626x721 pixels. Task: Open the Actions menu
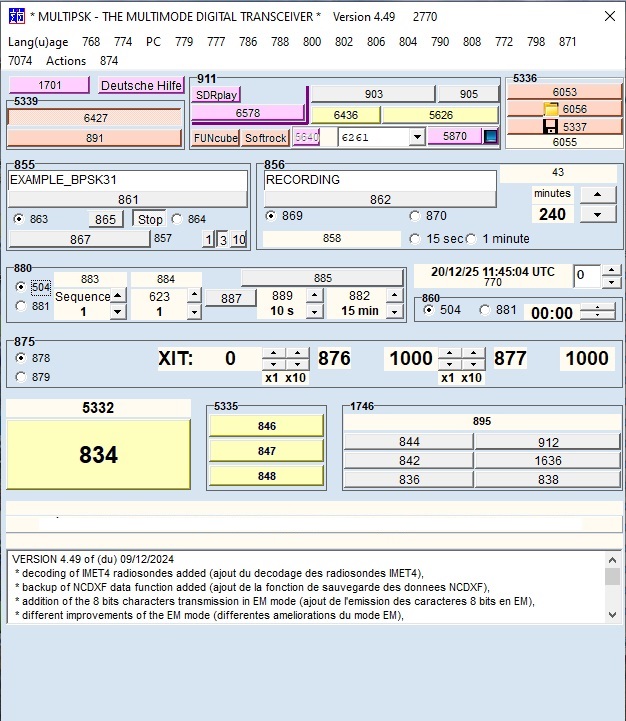tap(66, 61)
